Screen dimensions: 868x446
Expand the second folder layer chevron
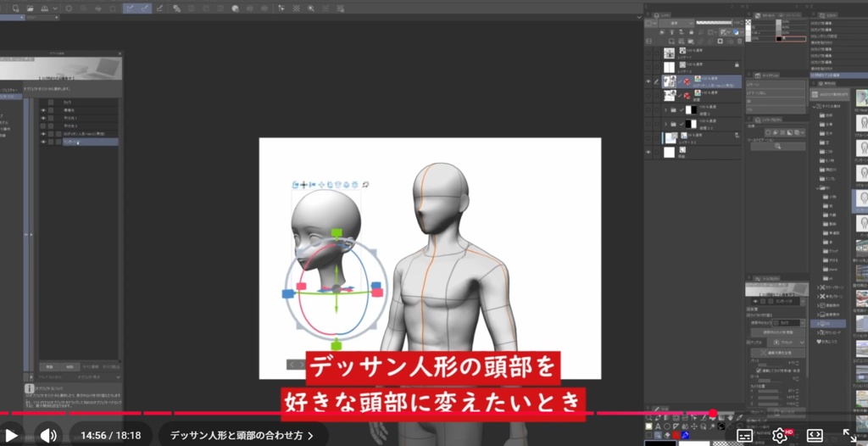(x=665, y=124)
